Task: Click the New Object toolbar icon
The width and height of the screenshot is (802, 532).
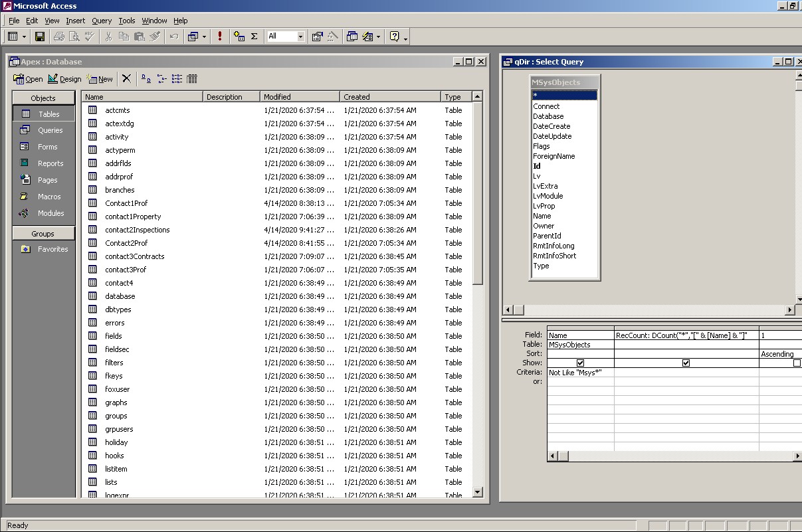Action: pyautogui.click(x=367, y=37)
